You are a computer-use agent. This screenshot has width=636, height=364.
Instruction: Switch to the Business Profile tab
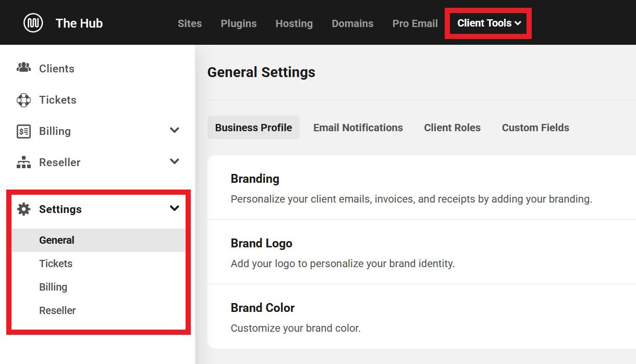(x=253, y=128)
